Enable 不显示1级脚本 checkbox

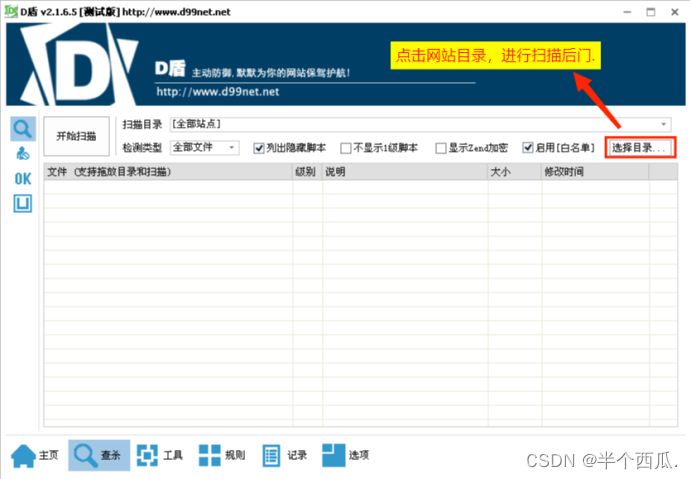tap(346, 148)
